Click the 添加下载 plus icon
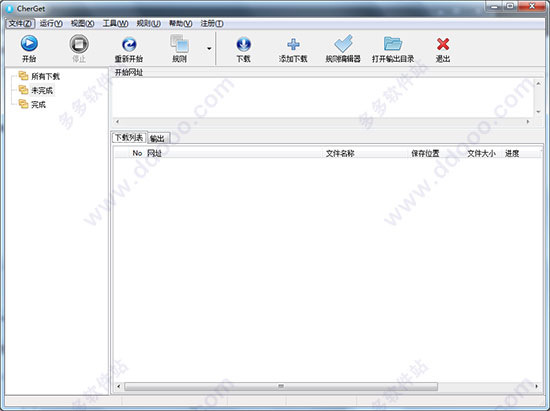This screenshot has width=550, height=411. coord(293,45)
